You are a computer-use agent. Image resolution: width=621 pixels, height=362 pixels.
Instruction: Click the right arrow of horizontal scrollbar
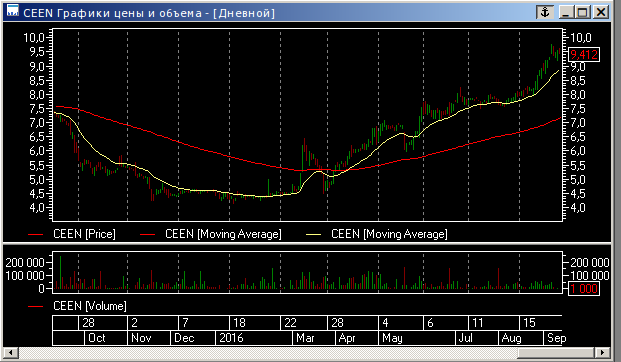[603, 352]
